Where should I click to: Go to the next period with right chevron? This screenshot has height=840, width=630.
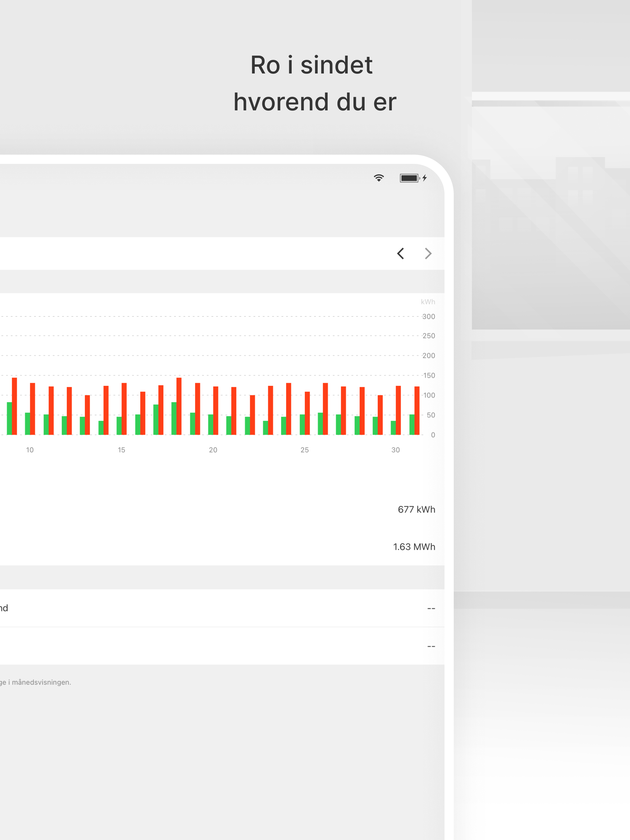pos(428,253)
